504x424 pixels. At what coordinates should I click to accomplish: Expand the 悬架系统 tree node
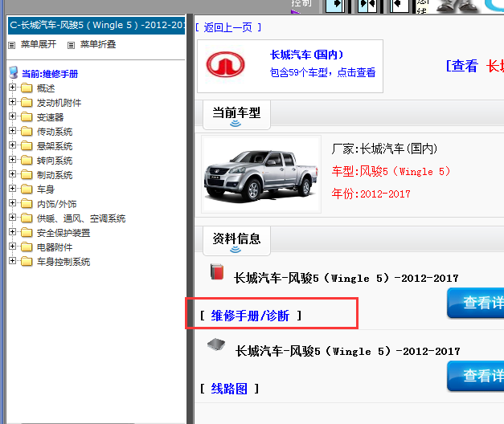click(12, 145)
